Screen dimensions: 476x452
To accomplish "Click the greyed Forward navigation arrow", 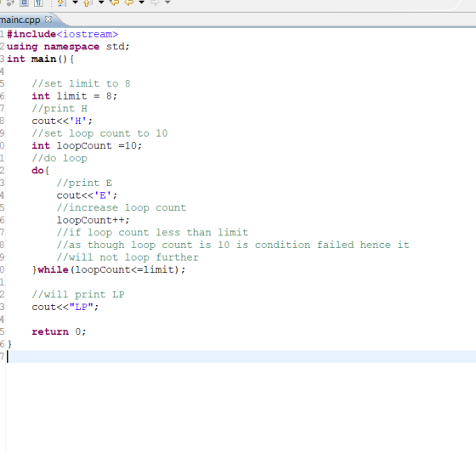I will tap(155, 3).
